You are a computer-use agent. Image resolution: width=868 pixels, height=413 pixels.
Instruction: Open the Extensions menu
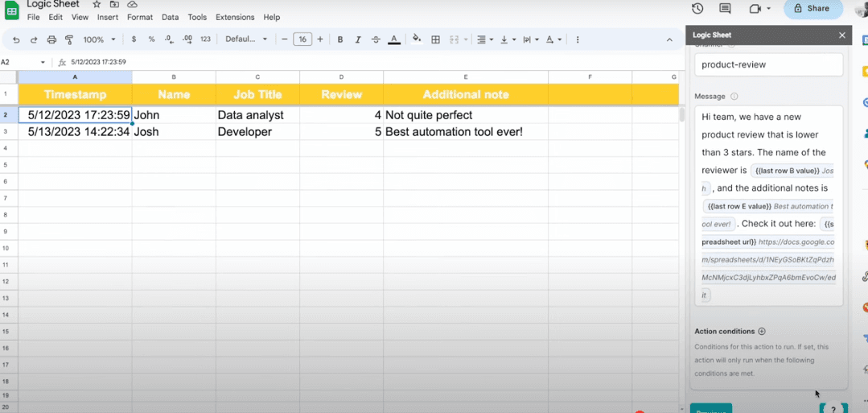[235, 17]
